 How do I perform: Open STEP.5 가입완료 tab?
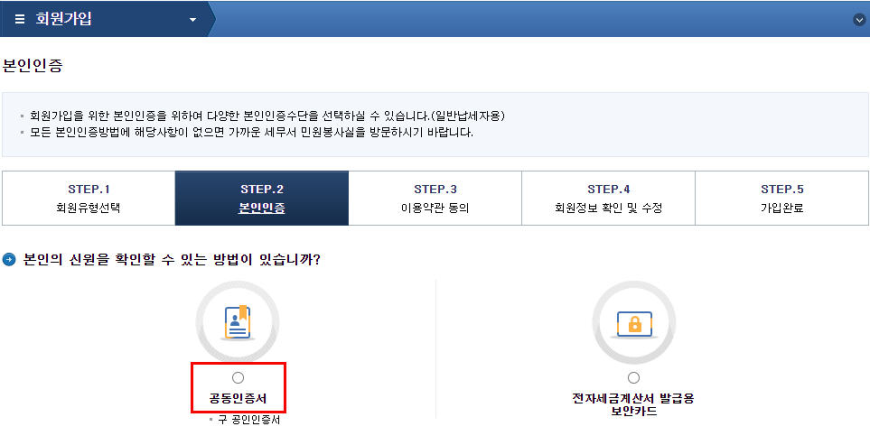click(x=782, y=198)
